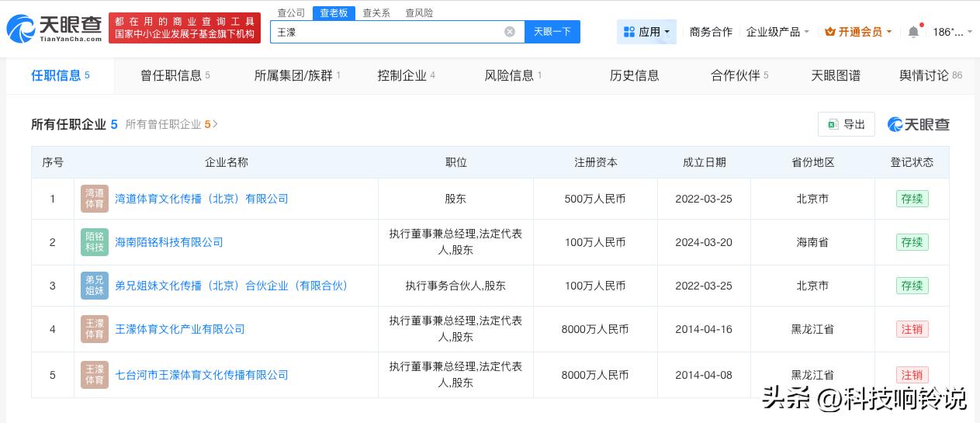
Task: Click the 登记状态 column header
Action: tap(912, 162)
